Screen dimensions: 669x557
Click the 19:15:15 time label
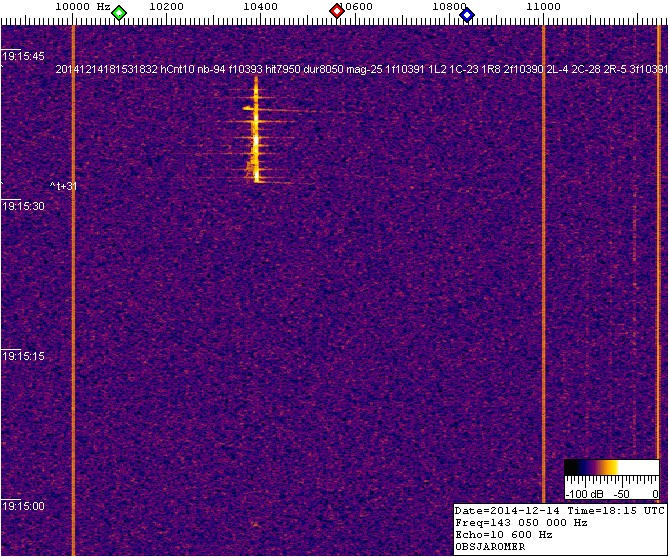pyautogui.click(x=24, y=356)
